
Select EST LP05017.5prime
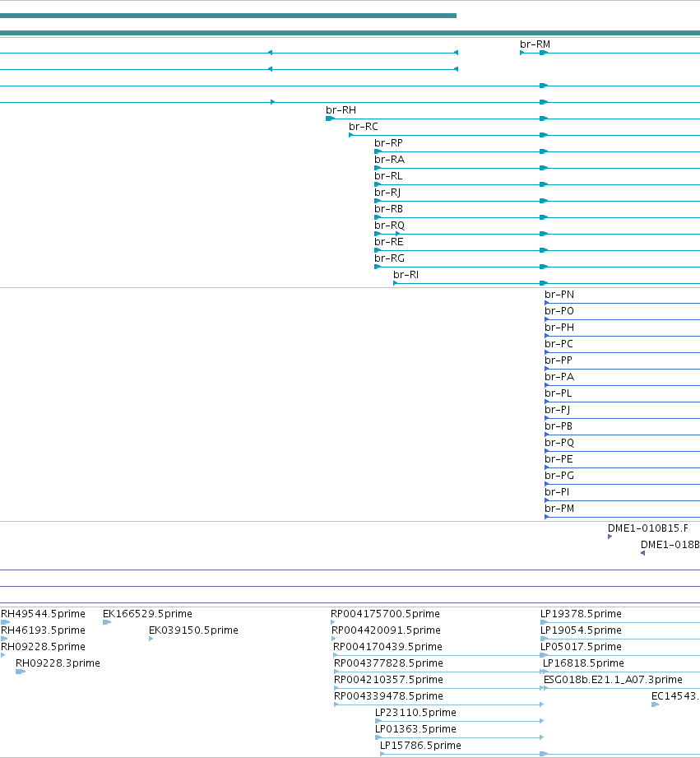[x=581, y=646]
